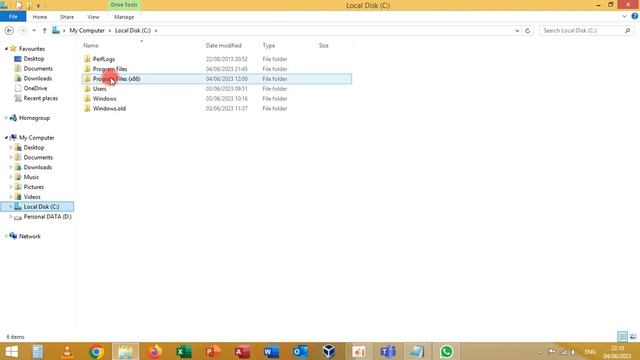
Task: Collapse the My Computer tree node
Action: click(x=6, y=138)
